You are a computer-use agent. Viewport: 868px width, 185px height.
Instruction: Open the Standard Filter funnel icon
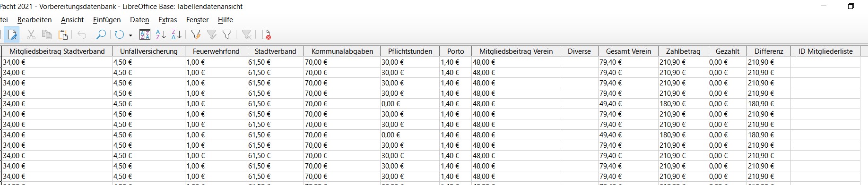coord(227,34)
